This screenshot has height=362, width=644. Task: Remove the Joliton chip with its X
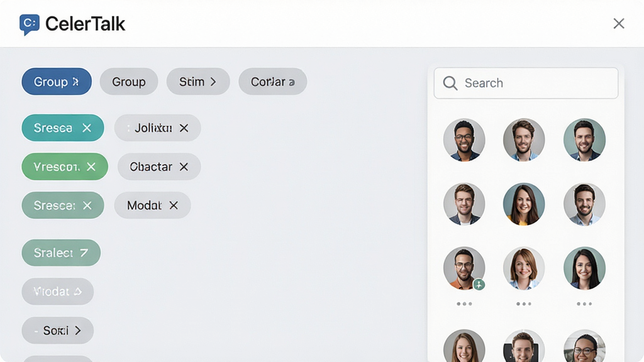[184, 128]
